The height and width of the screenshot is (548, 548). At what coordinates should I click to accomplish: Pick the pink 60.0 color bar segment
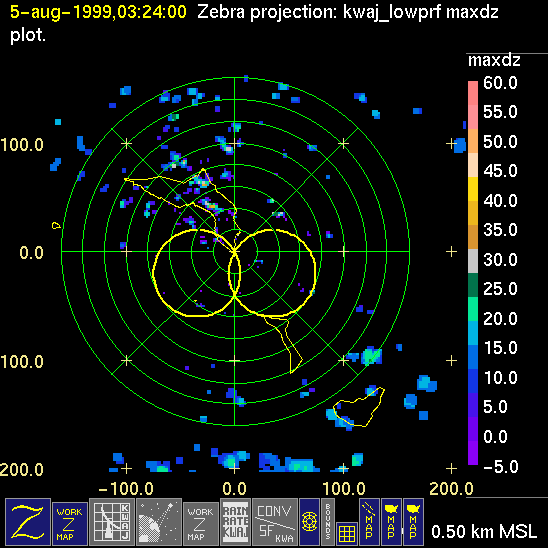[473, 93]
